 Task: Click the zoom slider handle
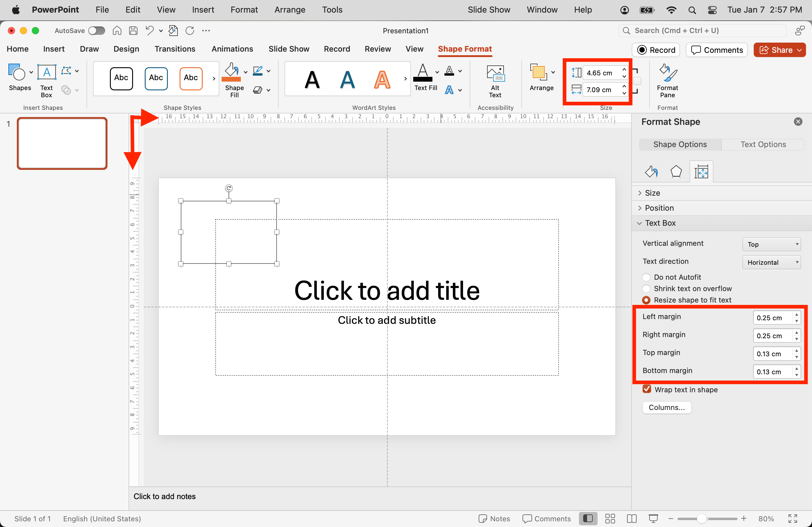tap(701, 519)
